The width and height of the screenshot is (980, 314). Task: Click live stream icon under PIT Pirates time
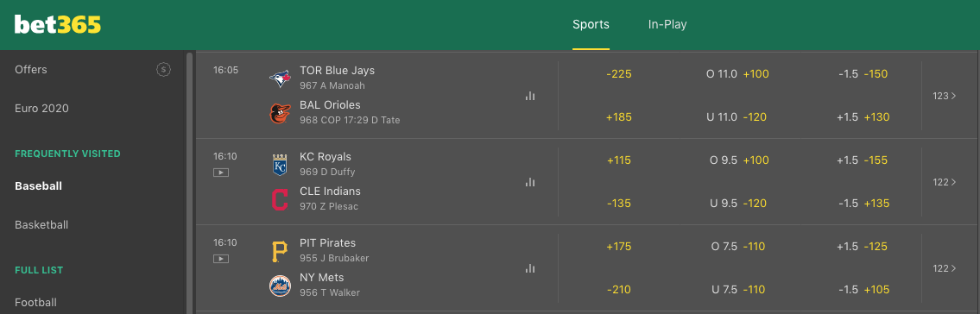[x=221, y=259]
